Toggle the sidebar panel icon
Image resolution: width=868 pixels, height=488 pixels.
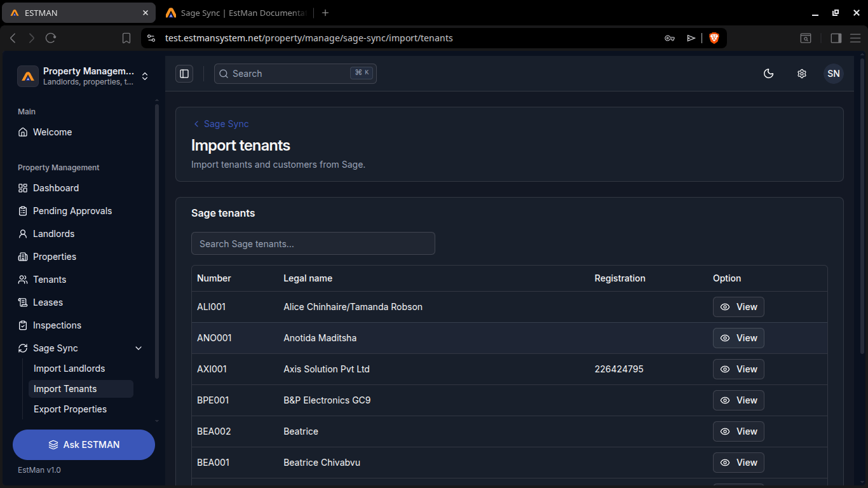[184, 74]
